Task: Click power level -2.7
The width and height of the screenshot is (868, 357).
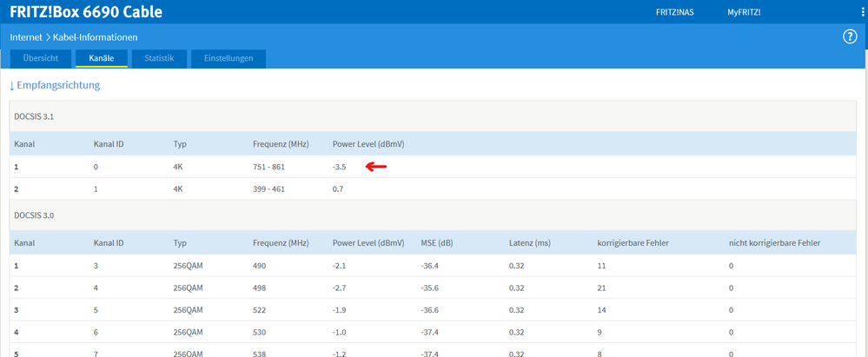Action: (x=340, y=288)
